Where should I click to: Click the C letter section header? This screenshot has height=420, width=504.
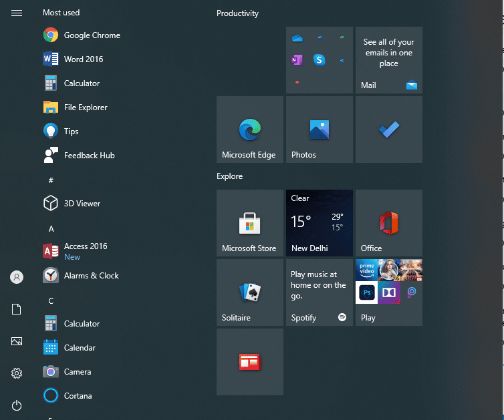coord(51,301)
